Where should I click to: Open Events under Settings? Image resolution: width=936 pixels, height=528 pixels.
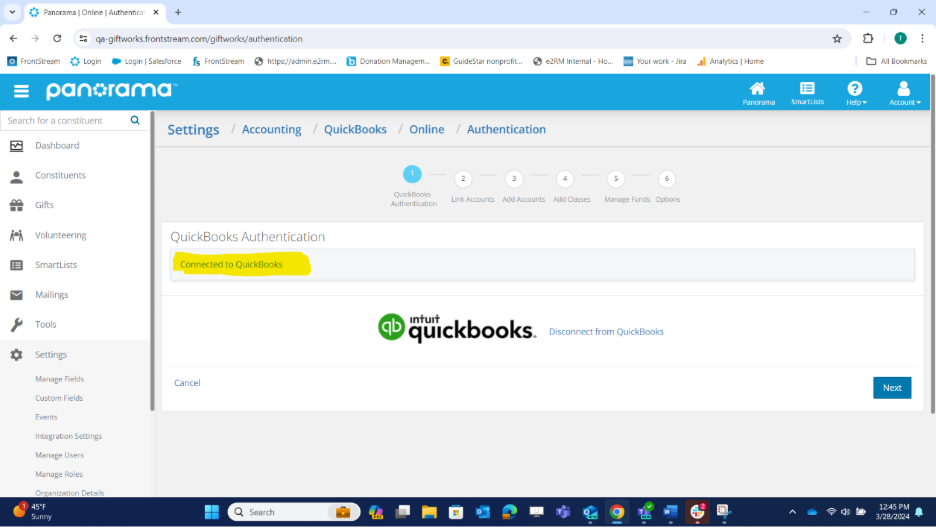pos(46,417)
